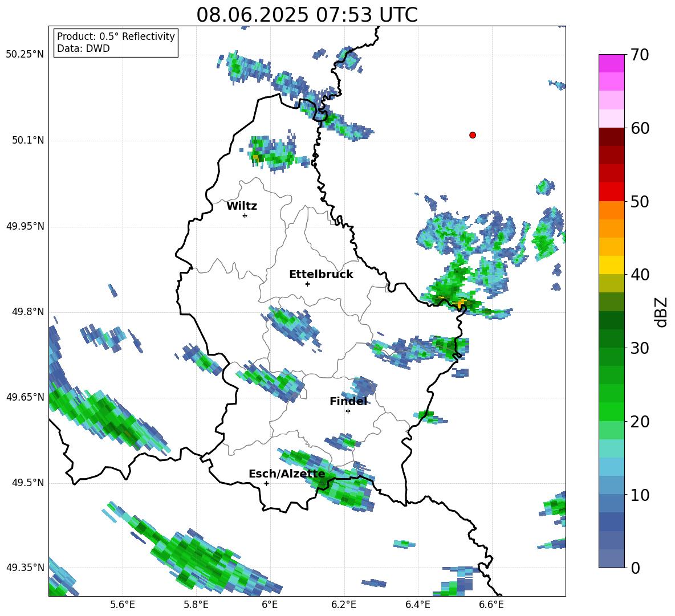
Task: Click the title 08.06.2025 07:53 UTC
Action: (307, 15)
